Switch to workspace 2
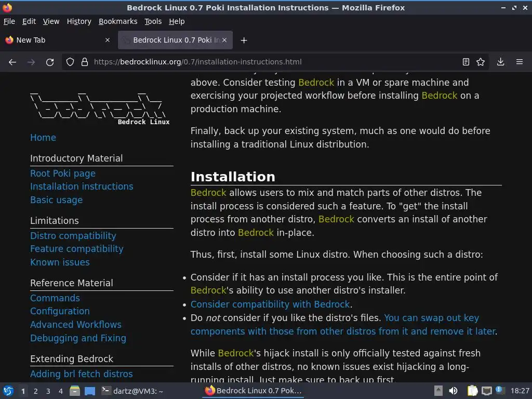 pos(36,391)
